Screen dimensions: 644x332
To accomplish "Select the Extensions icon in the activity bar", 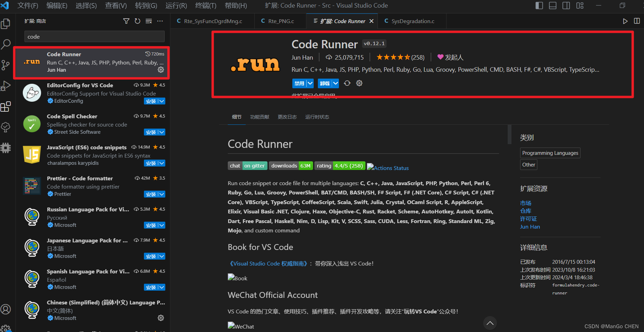I will (x=6, y=107).
